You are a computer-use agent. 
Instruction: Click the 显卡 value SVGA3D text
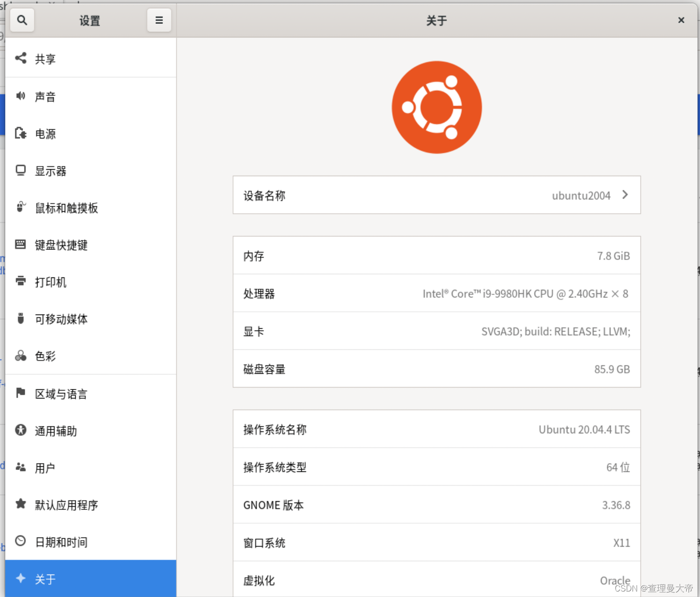(x=556, y=332)
